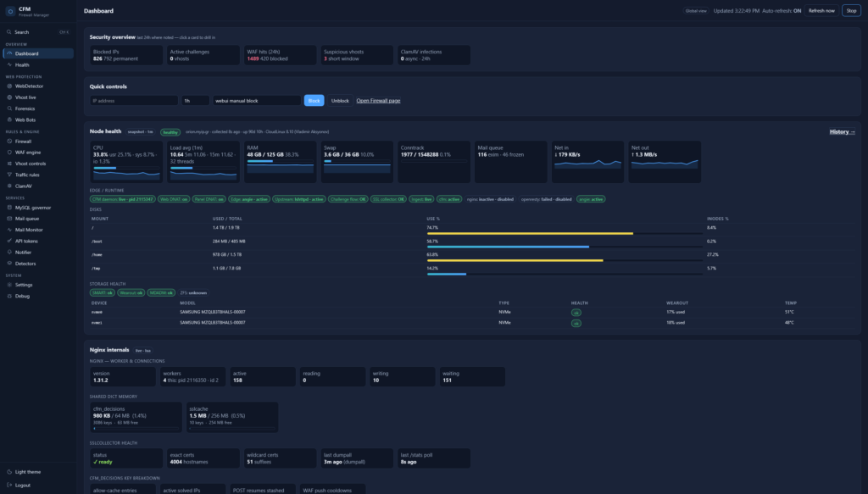Click the /home usage progress bar
Viewport: 868px width, 494px height.
coord(565,260)
